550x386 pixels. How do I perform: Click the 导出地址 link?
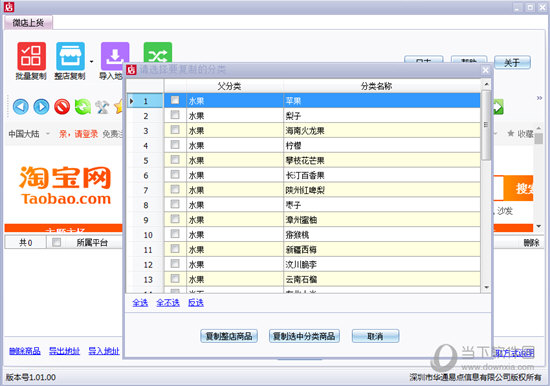[64, 351]
